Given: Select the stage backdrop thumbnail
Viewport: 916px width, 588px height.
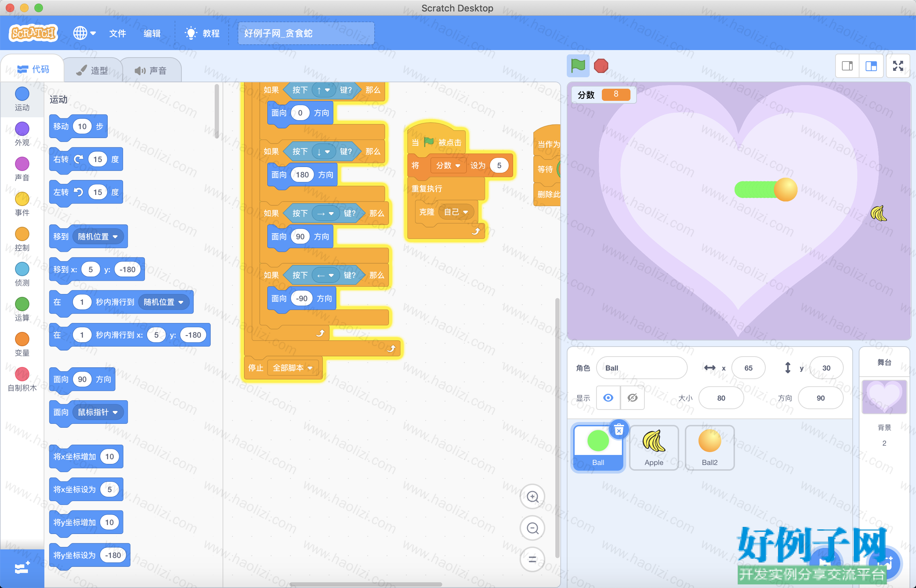Looking at the screenshot, I should pos(884,397).
